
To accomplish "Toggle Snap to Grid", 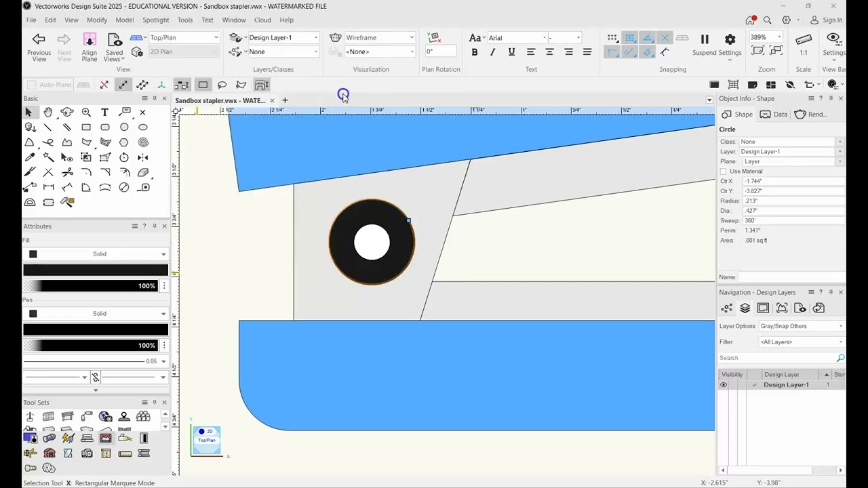I will [x=612, y=38].
